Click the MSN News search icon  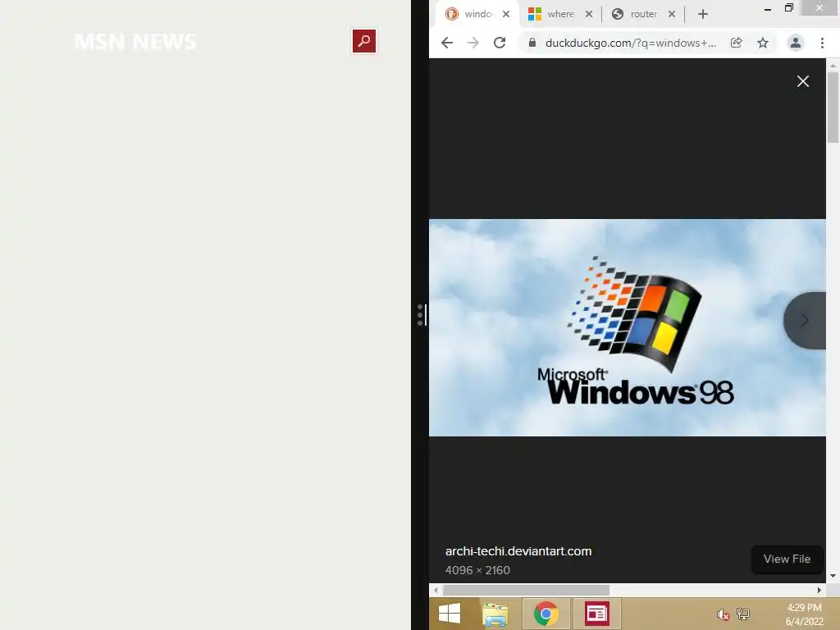tap(363, 41)
